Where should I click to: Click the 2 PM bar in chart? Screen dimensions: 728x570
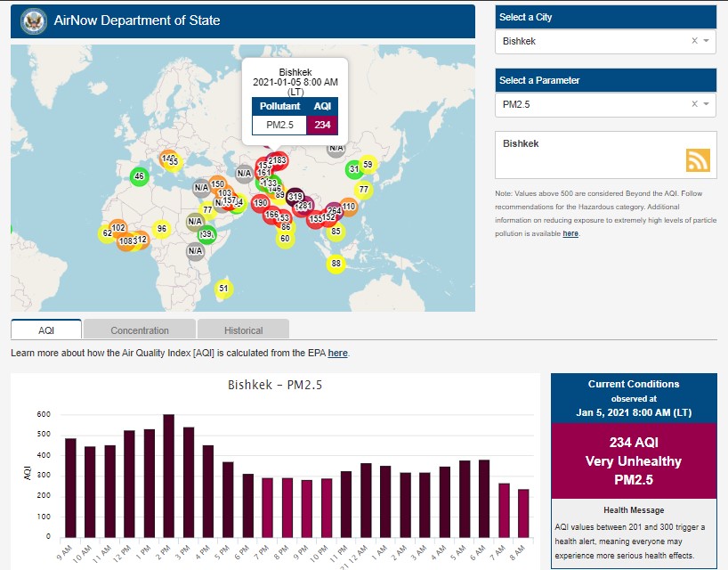168,476
